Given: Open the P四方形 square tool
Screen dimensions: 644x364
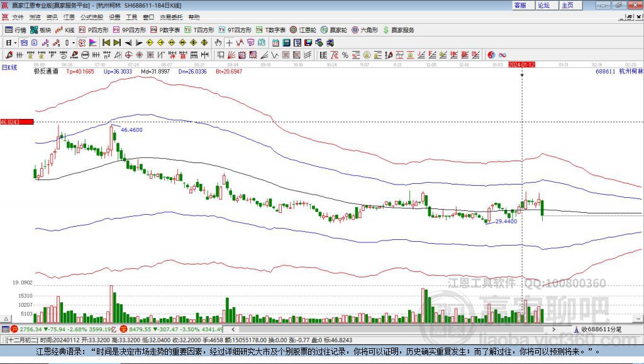Looking at the screenshot, I should pos(94,30).
